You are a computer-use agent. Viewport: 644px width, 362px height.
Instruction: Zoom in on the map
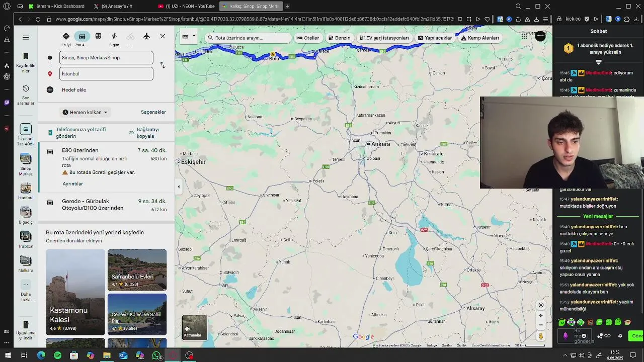[541, 316]
